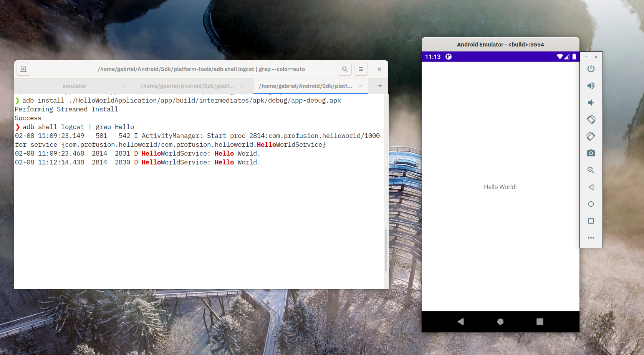The image size is (644, 355).
Task: Activate the emulator zoom icon
Action: tap(591, 170)
